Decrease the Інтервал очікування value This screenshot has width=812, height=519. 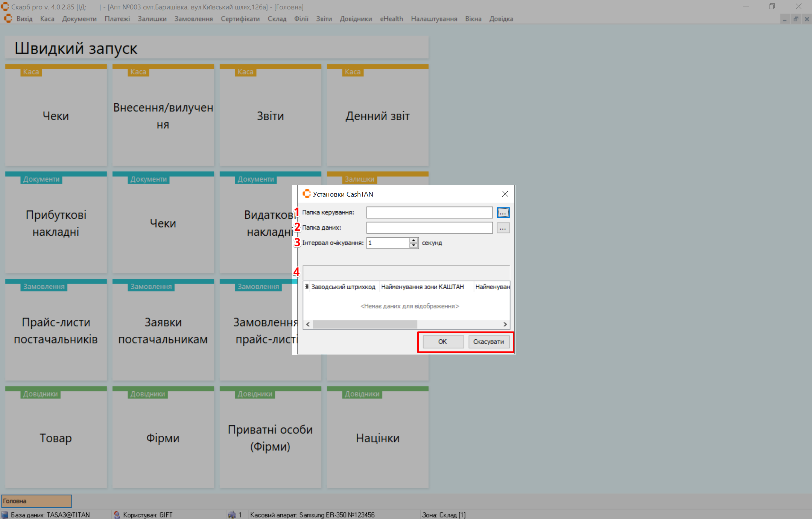click(x=414, y=246)
